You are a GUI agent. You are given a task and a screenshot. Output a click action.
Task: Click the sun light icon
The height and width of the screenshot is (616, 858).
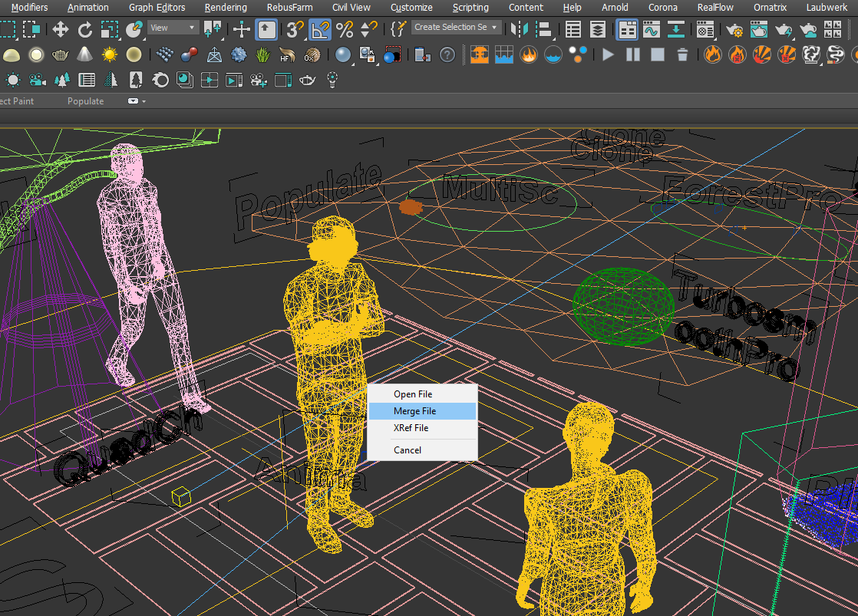(110, 55)
